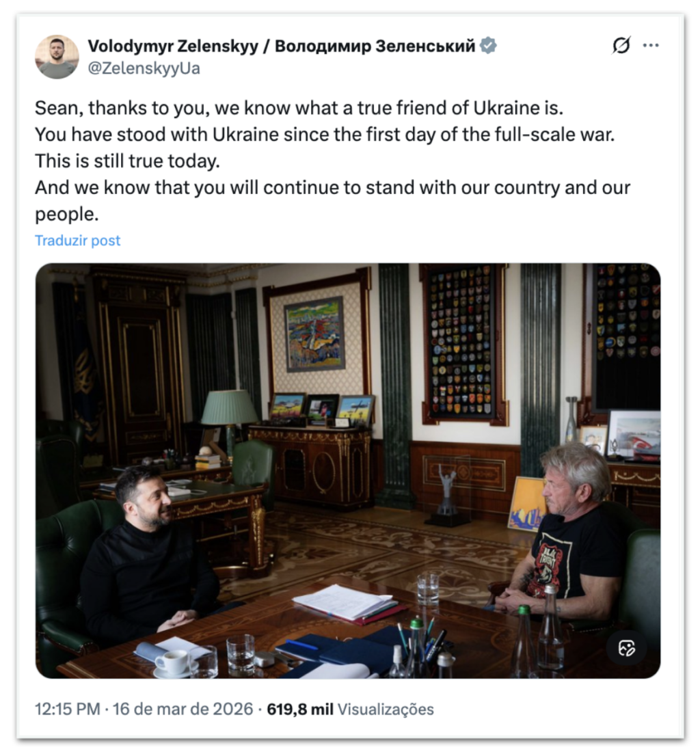Viewport: 700px width, 756px height.
Task: Click the Visualizações label
Action: (386, 709)
